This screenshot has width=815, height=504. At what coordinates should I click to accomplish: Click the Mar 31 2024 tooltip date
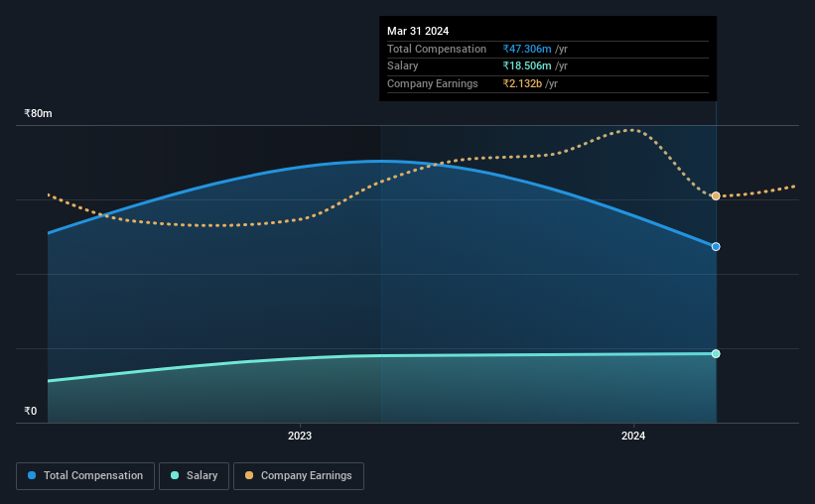point(418,31)
